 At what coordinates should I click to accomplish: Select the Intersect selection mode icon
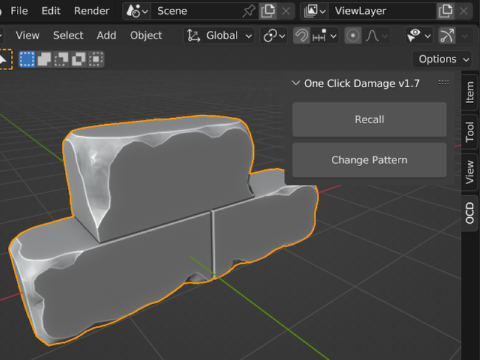coord(96,59)
